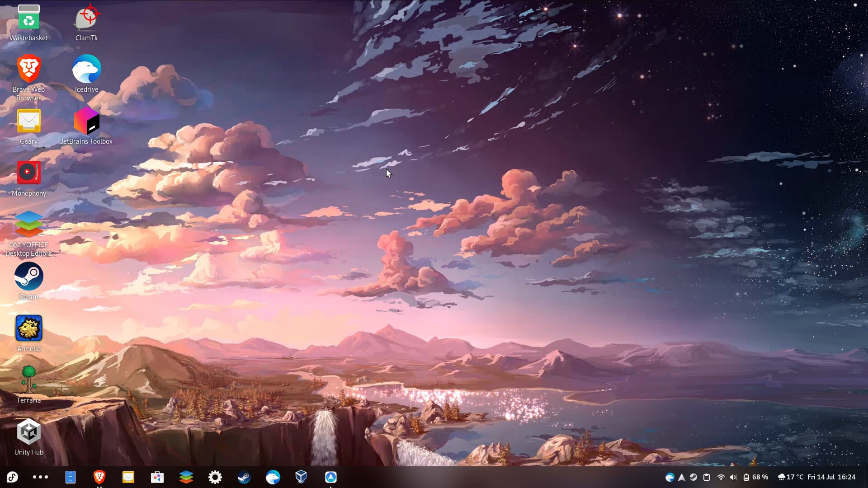Click the white triangle tray indicator
Screen dimensions: 868x488
(682, 477)
